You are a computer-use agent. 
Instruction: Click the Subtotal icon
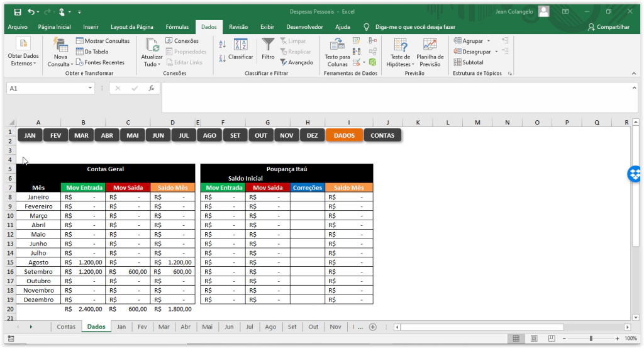pyautogui.click(x=458, y=62)
